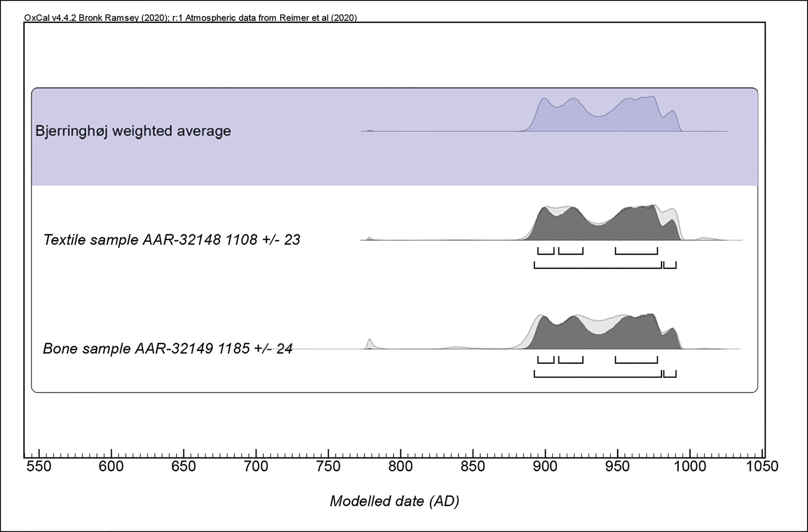
Task: Click the small peak near 780 in bone row
Action: point(369,343)
